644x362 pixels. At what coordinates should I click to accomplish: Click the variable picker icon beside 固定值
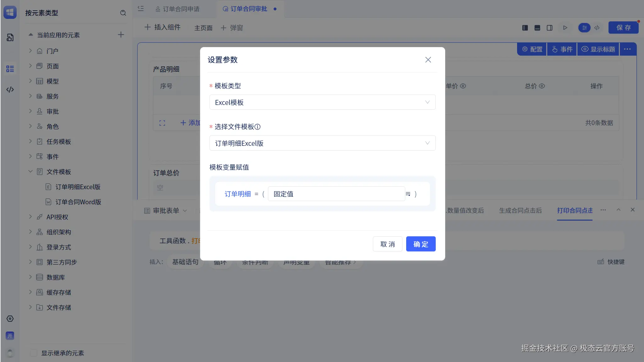coord(408,194)
